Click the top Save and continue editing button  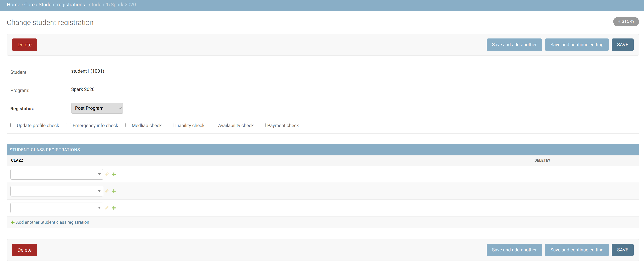point(577,45)
